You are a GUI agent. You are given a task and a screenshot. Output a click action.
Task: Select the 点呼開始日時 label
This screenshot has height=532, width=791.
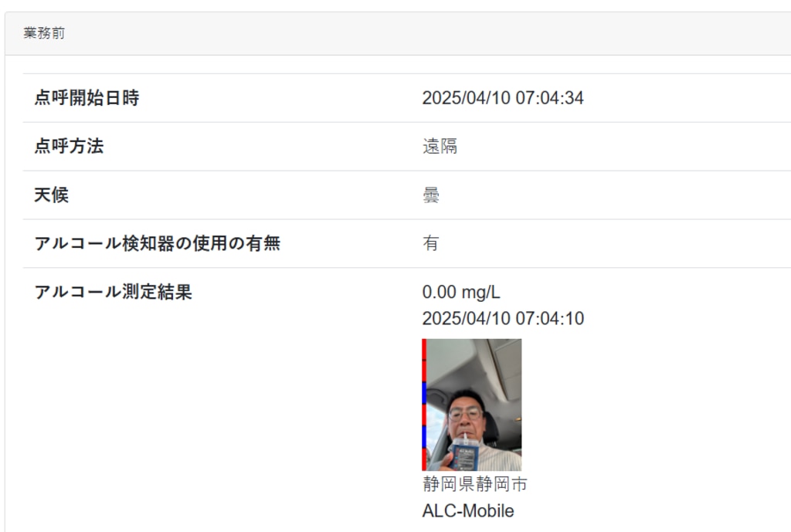tap(87, 98)
